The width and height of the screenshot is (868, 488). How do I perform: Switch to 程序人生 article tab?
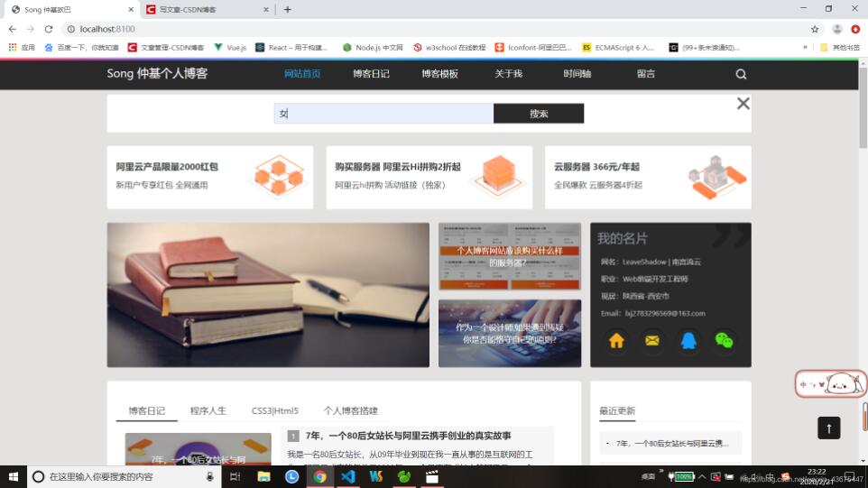click(208, 410)
